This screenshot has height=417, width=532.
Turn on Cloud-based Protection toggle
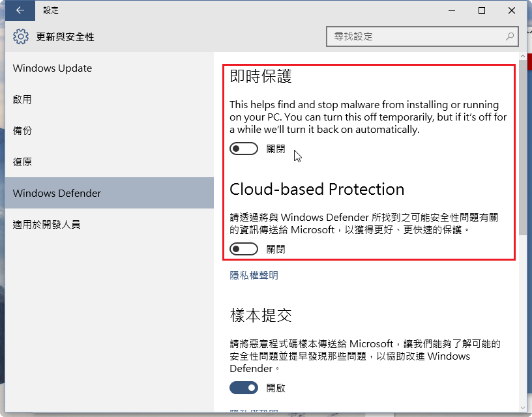[244, 249]
